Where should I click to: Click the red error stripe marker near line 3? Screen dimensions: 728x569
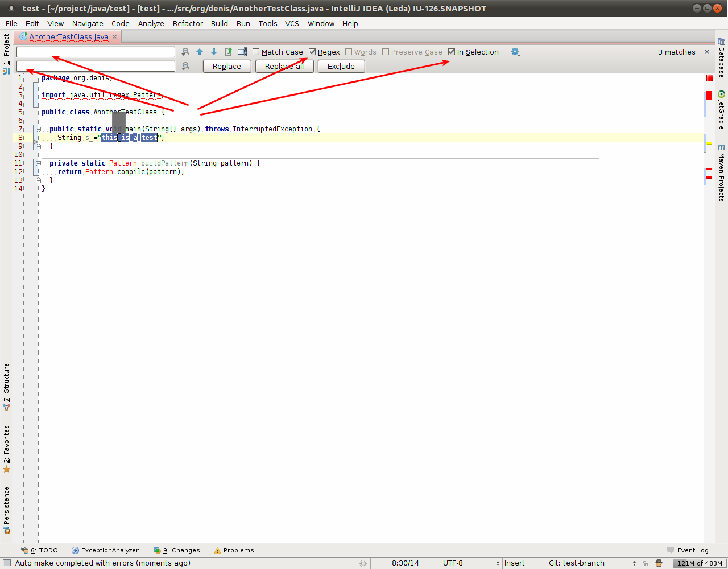pos(709,96)
